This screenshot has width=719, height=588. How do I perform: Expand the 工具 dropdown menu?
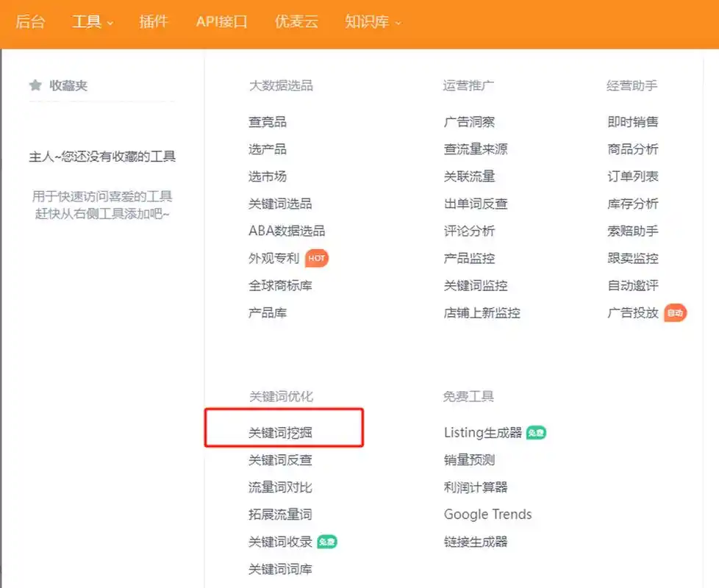pos(87,22)
